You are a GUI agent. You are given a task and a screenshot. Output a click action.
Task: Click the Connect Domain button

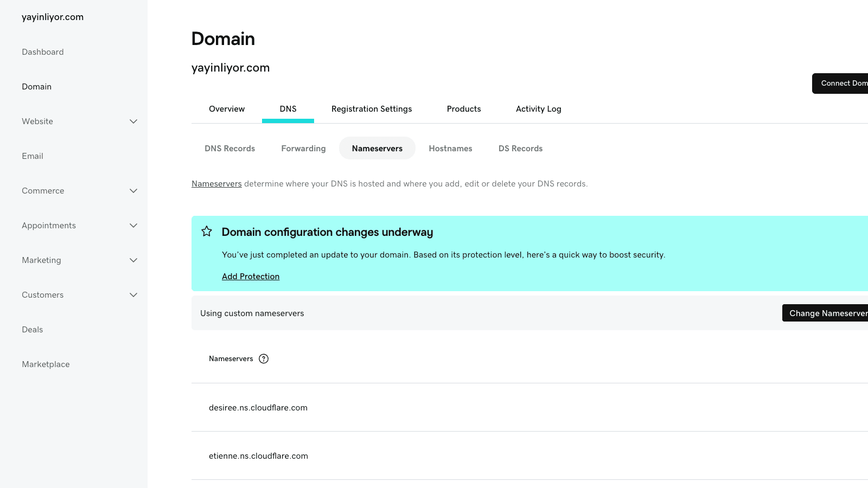[x=841, y=84]
